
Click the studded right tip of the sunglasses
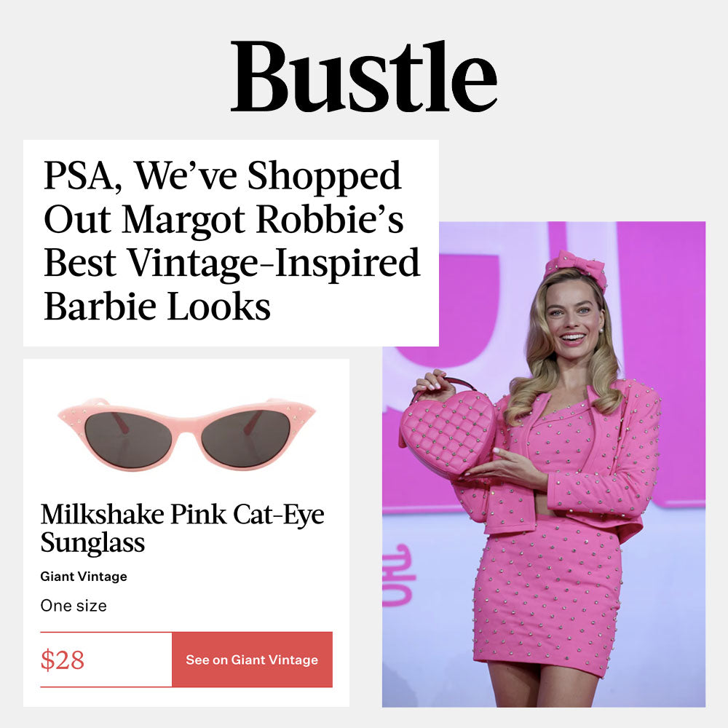pyautogui.click(x=303, y=414)
